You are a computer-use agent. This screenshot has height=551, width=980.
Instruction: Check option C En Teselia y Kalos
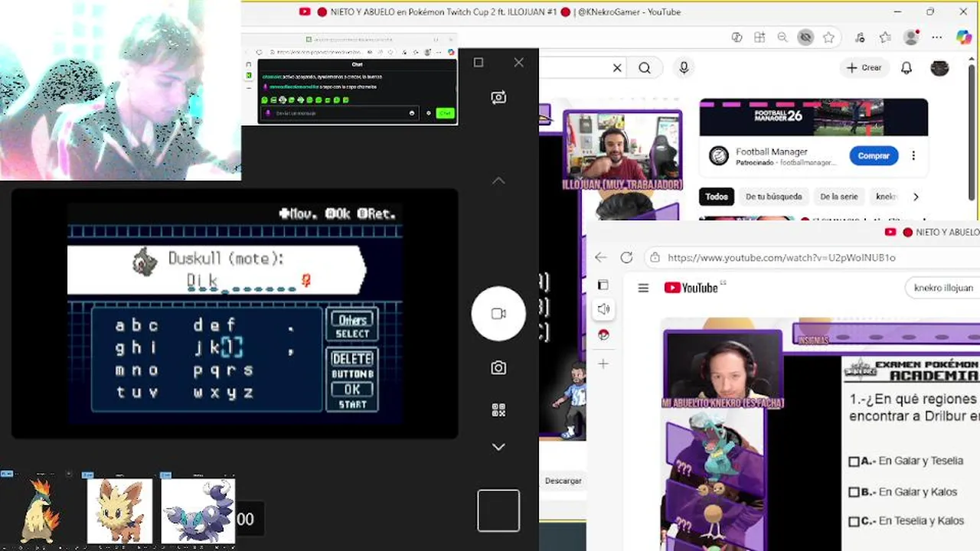[x=854, y=522]
